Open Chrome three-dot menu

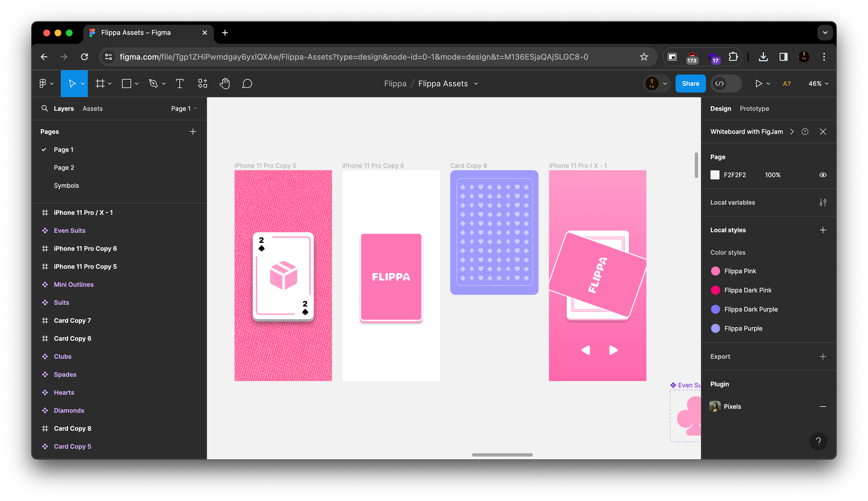824,57
